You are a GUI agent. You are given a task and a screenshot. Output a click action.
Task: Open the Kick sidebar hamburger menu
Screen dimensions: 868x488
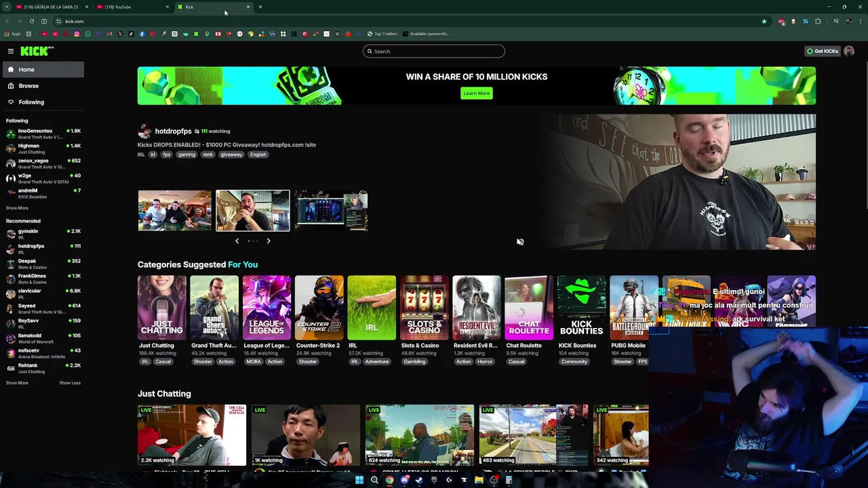pyautogui.click(x=11, y=51)
